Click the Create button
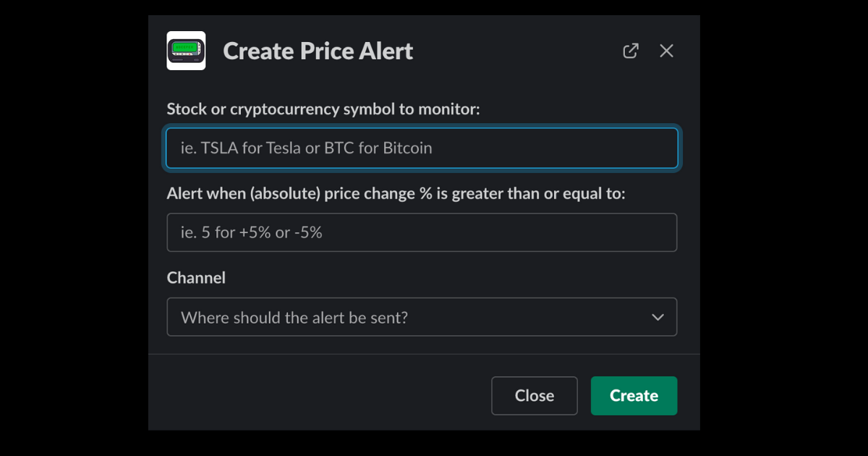868x456 pixels. click(x=634, y=395)
